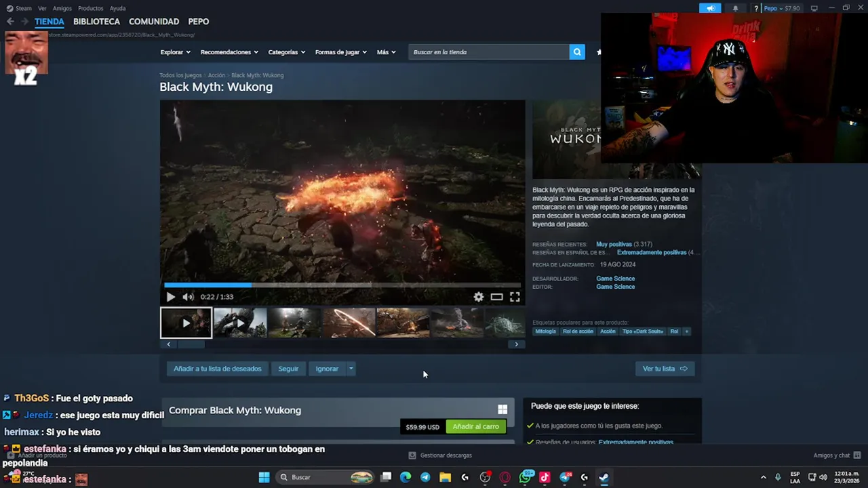Open Steam help question mark

pos(756,8)
